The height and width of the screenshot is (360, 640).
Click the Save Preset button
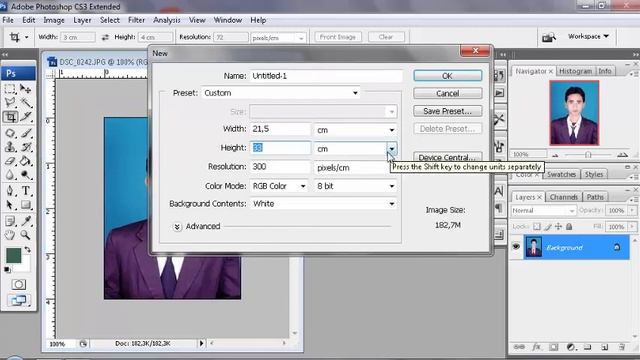[447, 111]
